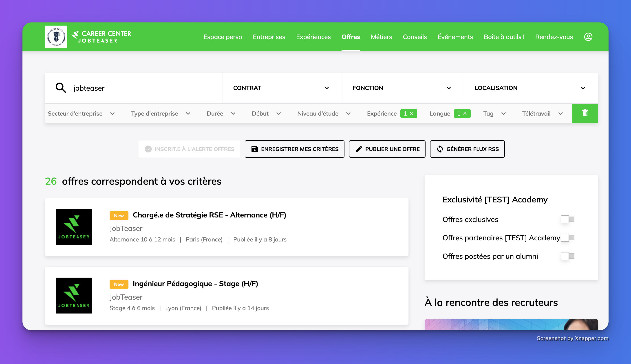Click the search magnifier icon

[61, 88]
